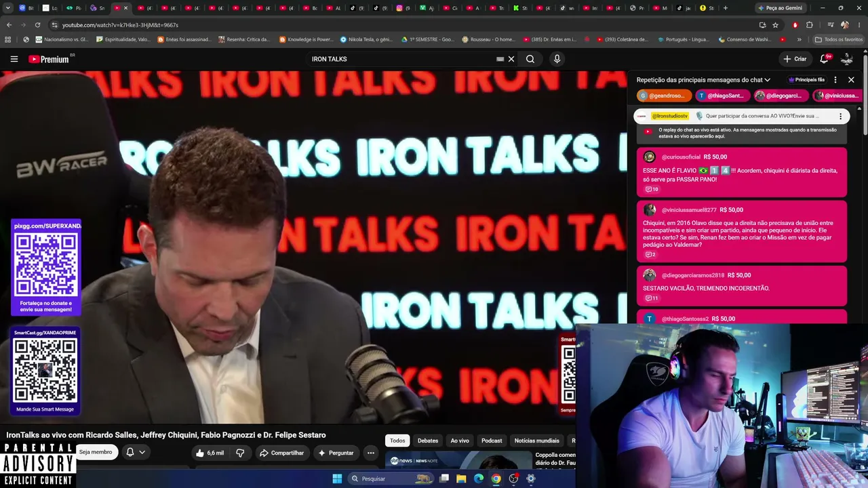The image size is (868, 488).
Task: Switch to Chrome in the taskbar
Action: 496,479
